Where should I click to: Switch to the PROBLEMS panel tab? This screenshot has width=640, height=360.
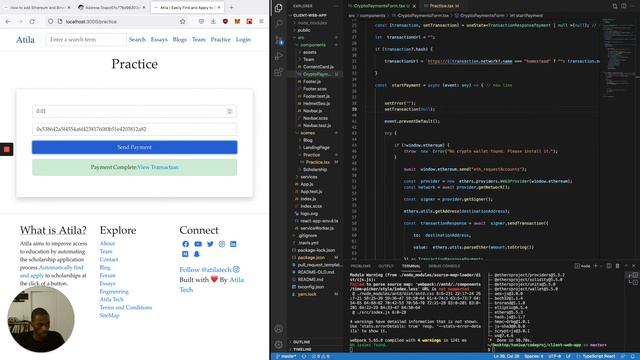tap(360, 266)
